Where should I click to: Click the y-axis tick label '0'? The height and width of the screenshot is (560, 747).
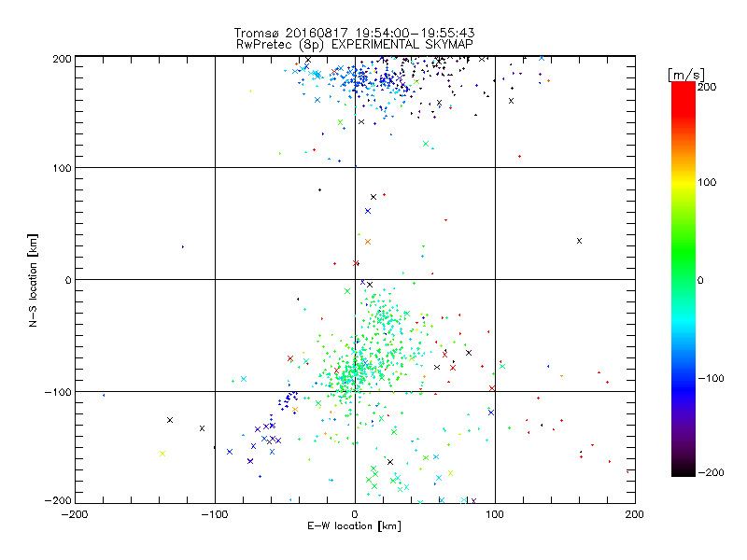(x=68, y=280)
